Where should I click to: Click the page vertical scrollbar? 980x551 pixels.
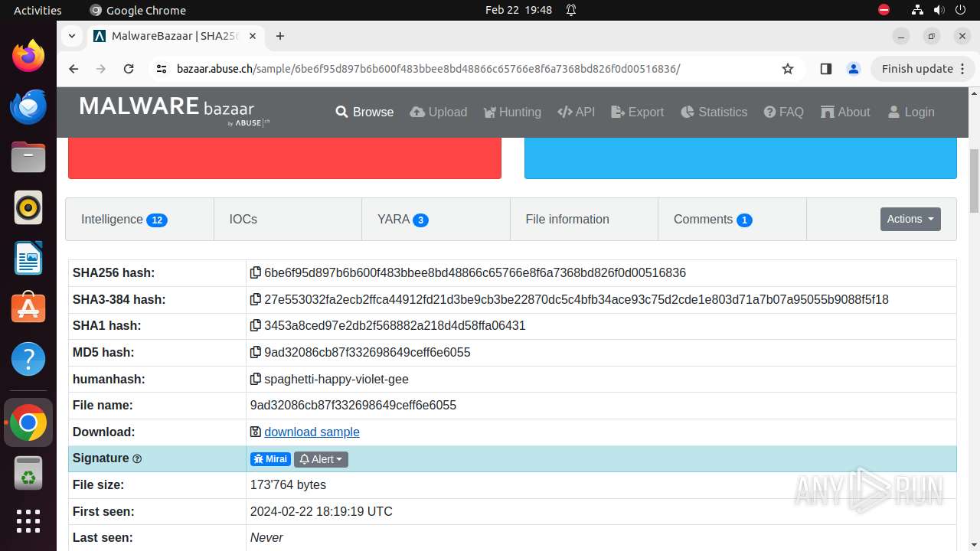pyautogui.click(x=975, y=181)
